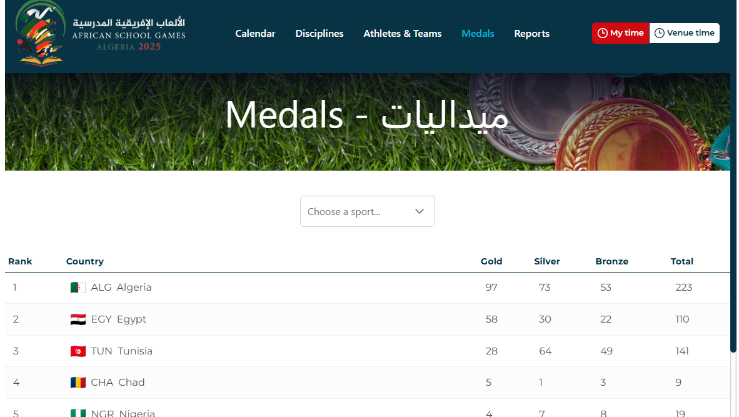
Task: Click the Nigeria flag icon
Action: pyautogui.click(x=77, y=411)
